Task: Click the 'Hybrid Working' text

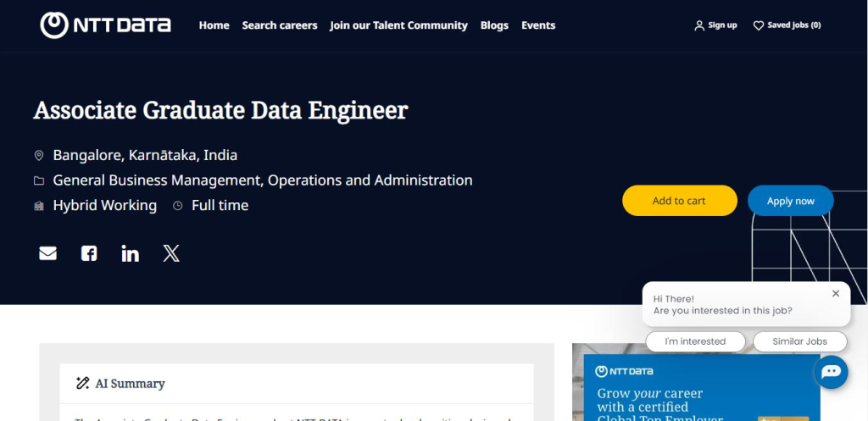Action: pos(104,206)
